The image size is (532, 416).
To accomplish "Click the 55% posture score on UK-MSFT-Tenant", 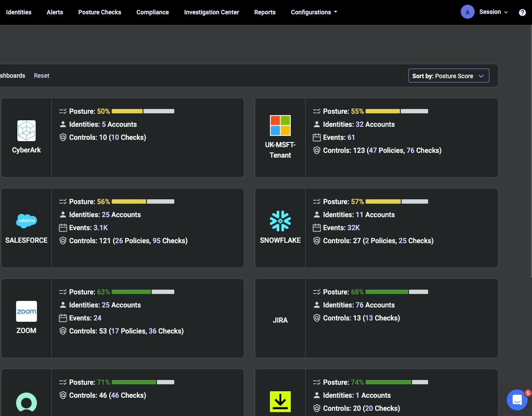I will pos(357,111).
